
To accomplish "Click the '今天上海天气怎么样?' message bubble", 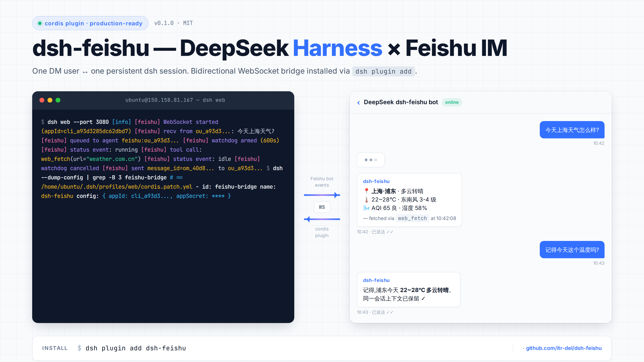I will (572, 130).
